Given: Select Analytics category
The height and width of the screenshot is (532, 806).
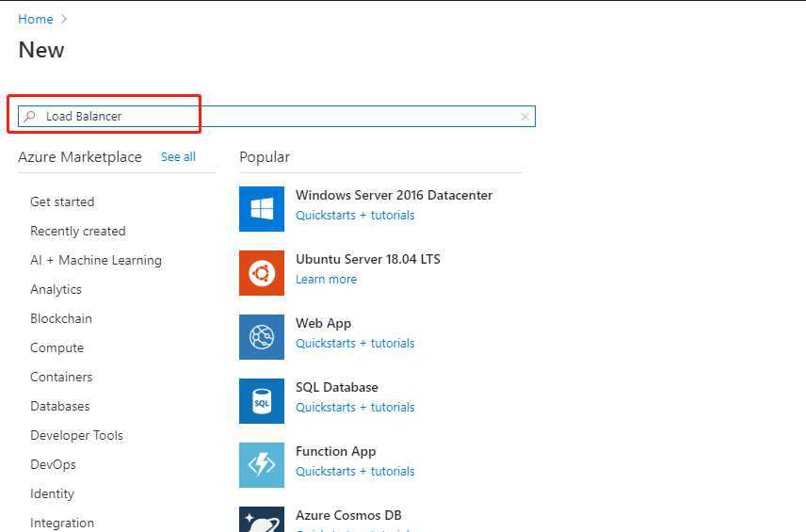Looking at the screenshot, I should (56, 289).
